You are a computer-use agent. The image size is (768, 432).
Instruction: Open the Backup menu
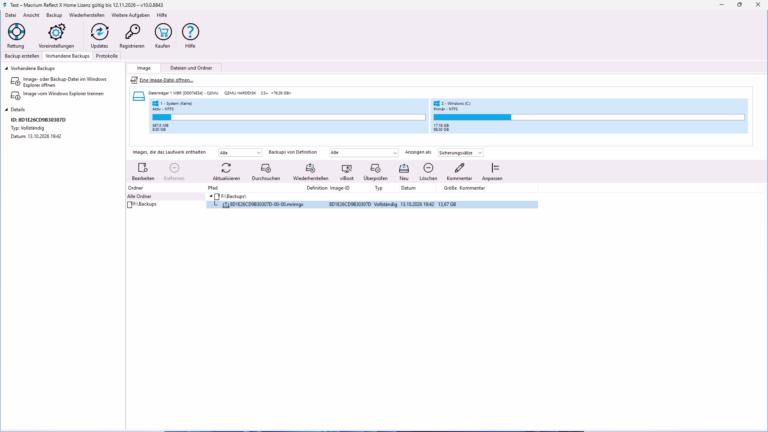click(54, 15)
